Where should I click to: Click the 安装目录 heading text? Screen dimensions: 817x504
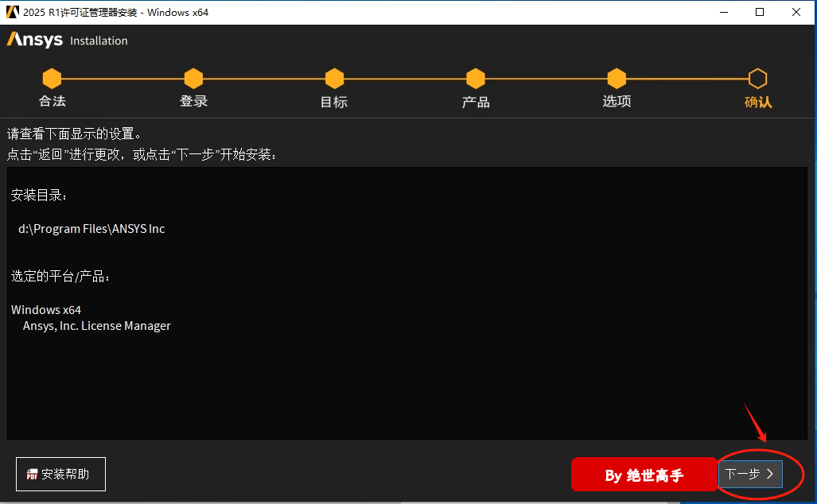coord(39,196)
